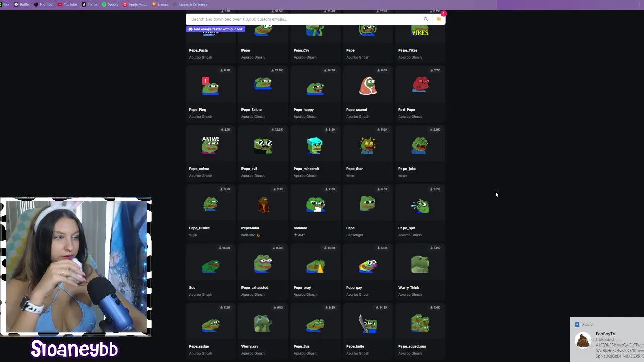The image size is (644, 362).
Task: Click the Red_Pepe emoji image
Action: click(420, 84)
